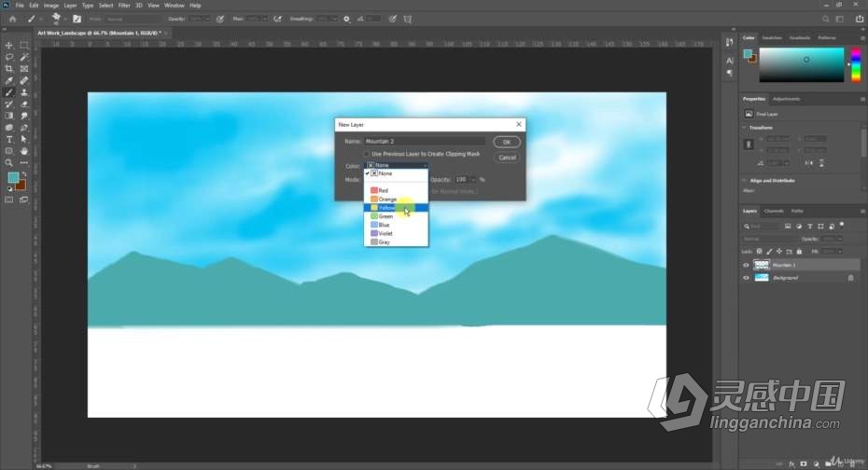
Task: Click OK in New Layer dialog
Action: click(507, 142)
